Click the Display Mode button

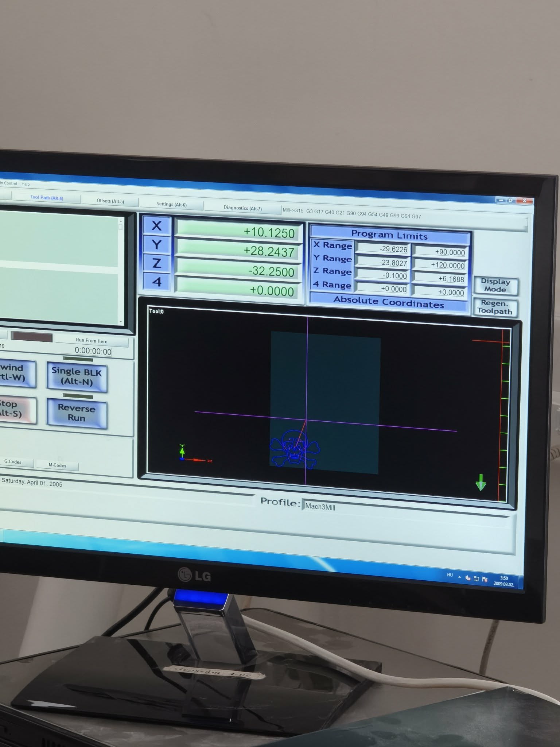coord(495,285)
